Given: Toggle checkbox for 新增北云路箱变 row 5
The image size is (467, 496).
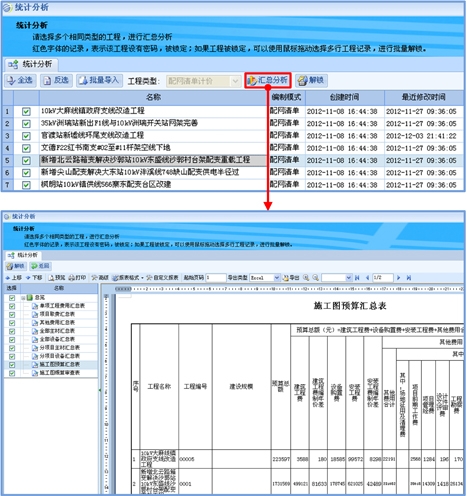Looking at the screenshot, I should [x=26, y=160].
